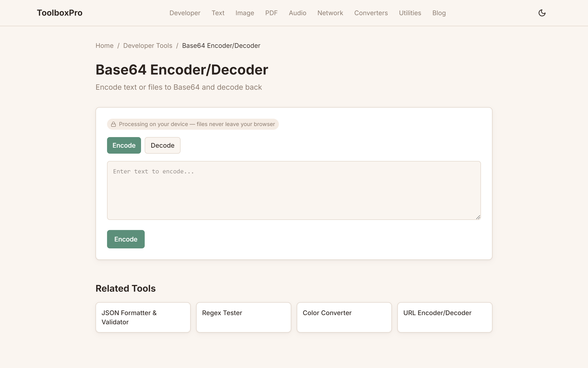
Task: Open the PDF menu
Action: point(271,13)
